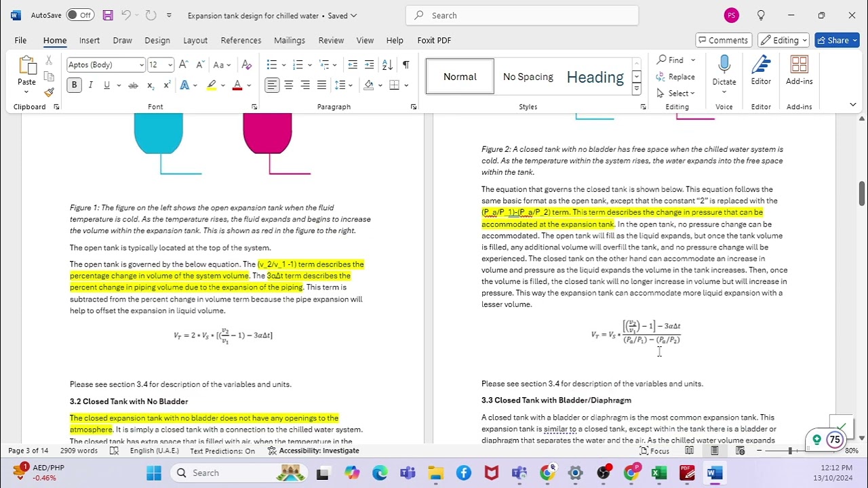Open line spacing dropdown
The width and height of the screenshot is (868, 488).
click(343, 85)
